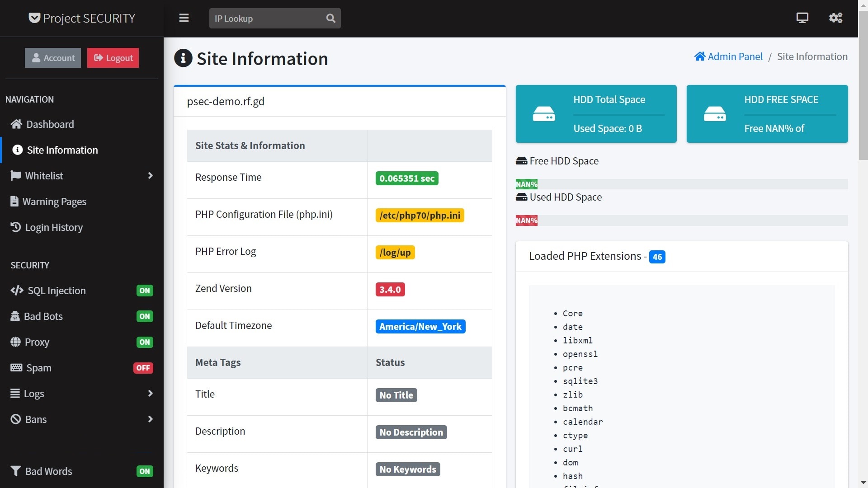Open the settings gear in the top bar

[x=835, y=18]
